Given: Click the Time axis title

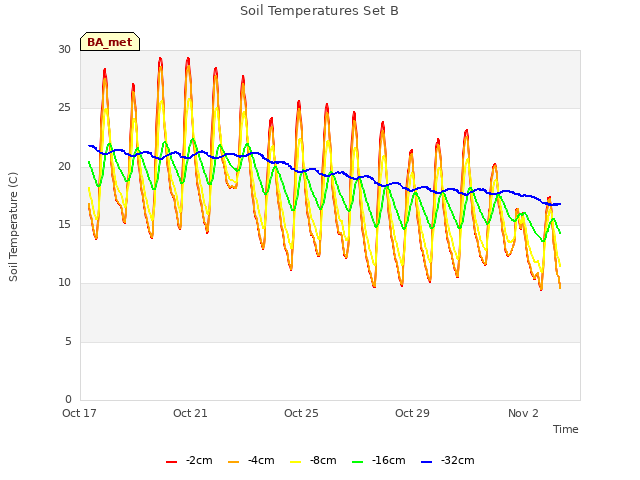Looking at the screenshot, I should [566, 429].
